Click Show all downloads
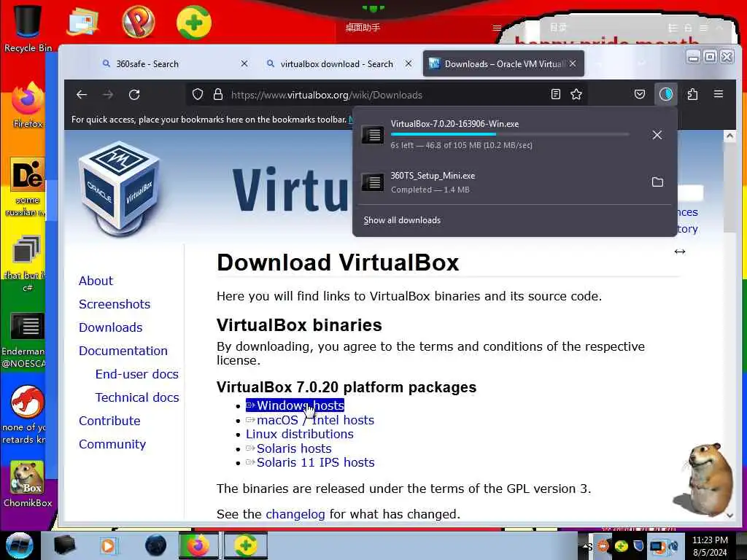747x560 pixels. click(x=402, y=220)
